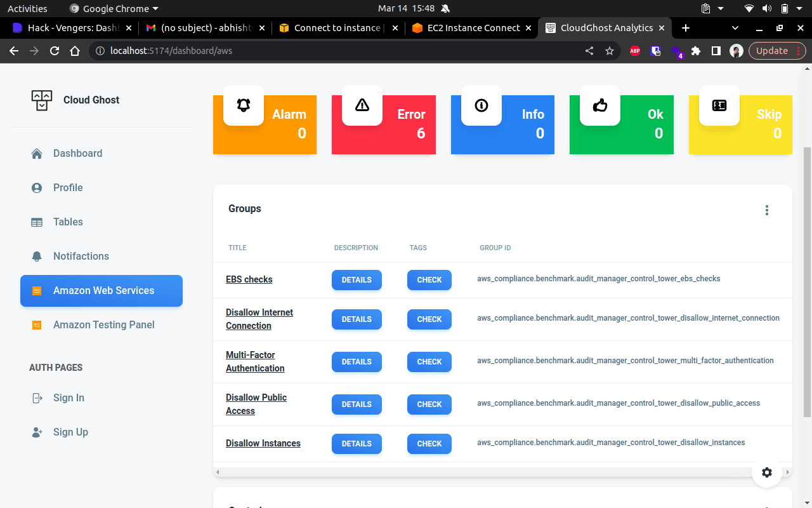Click the Tables grid icon in sidebar
The width and height of the screenshot is (812, 508).
[x=37, y=222]
